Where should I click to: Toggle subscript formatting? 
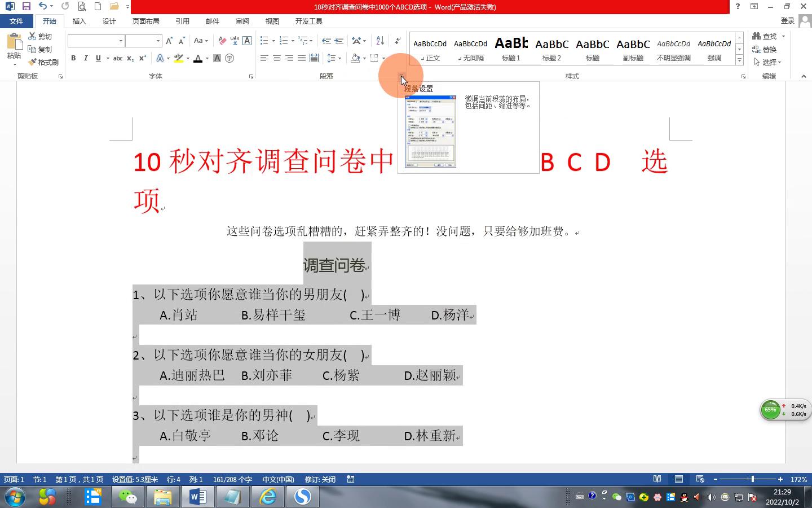[x=130, y=58]
